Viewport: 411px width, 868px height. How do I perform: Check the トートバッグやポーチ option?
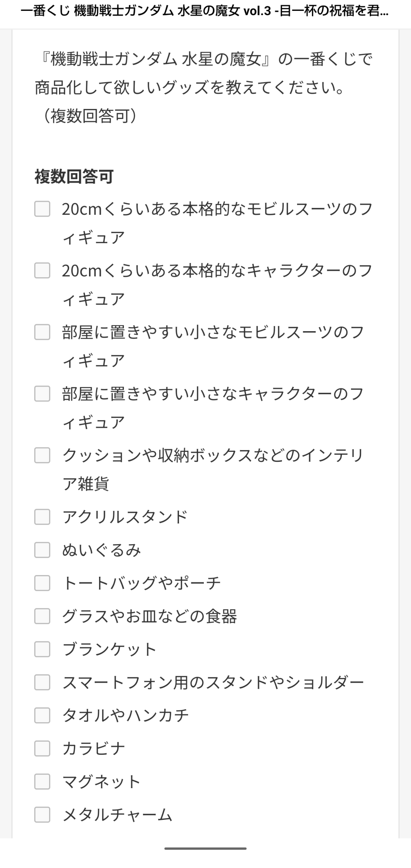pos(42,583)
